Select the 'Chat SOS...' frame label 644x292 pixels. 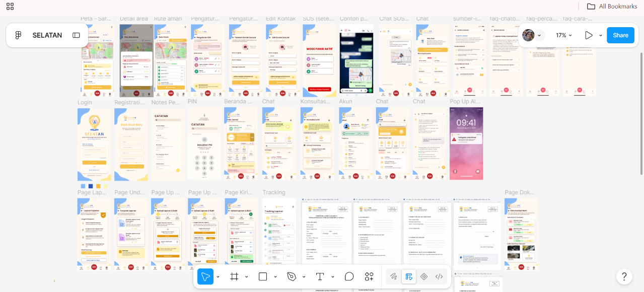click(x=395, y=19)
